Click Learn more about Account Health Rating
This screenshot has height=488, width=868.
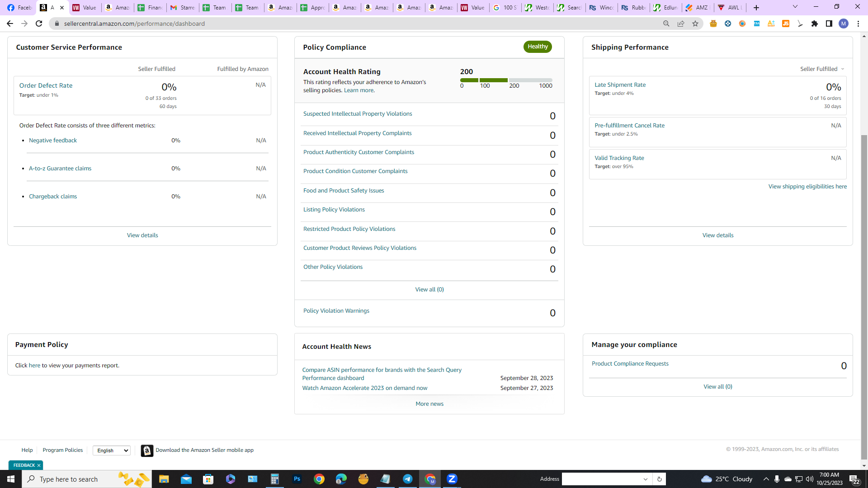pos(359,90)
